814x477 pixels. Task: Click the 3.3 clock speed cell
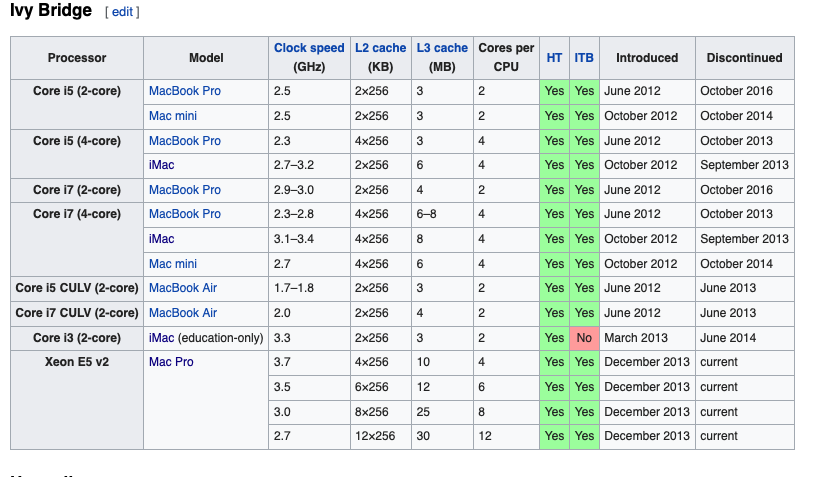coord(309,338)
